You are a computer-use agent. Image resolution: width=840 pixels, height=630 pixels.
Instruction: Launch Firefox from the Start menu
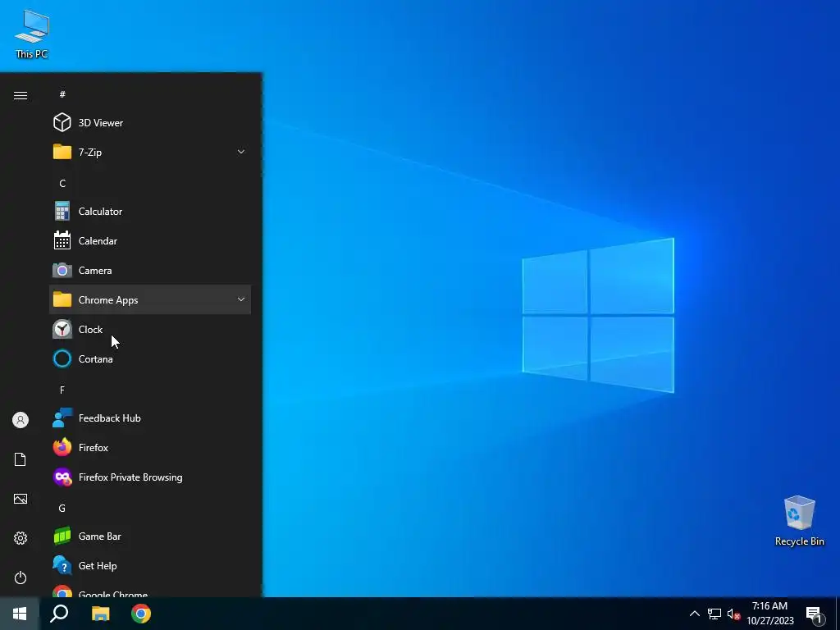(150, 447)
